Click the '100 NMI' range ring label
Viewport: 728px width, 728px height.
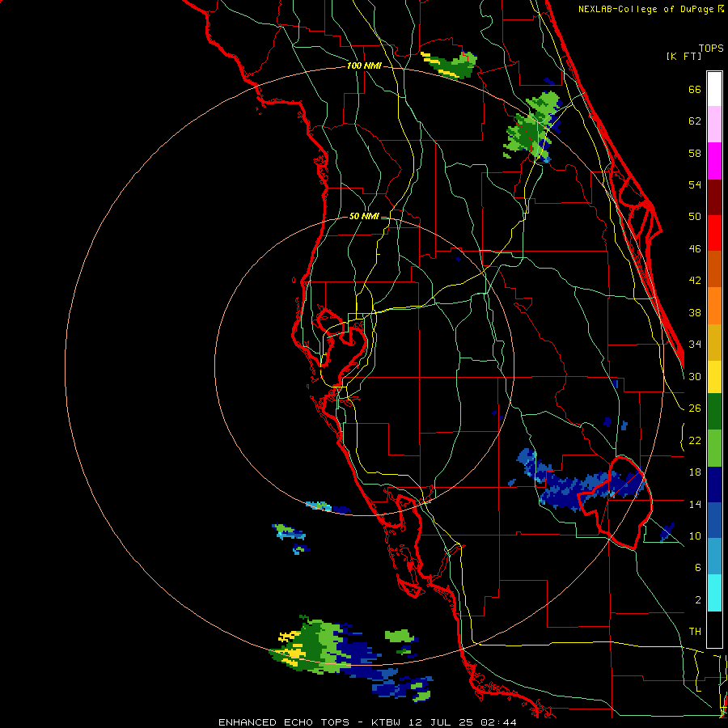click(x=364, y=66)
